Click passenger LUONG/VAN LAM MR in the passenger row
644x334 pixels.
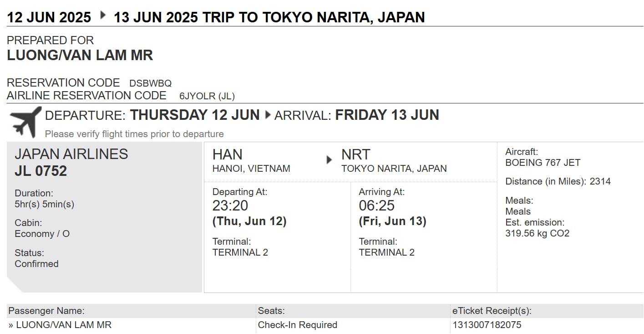(x=63, y=325)
